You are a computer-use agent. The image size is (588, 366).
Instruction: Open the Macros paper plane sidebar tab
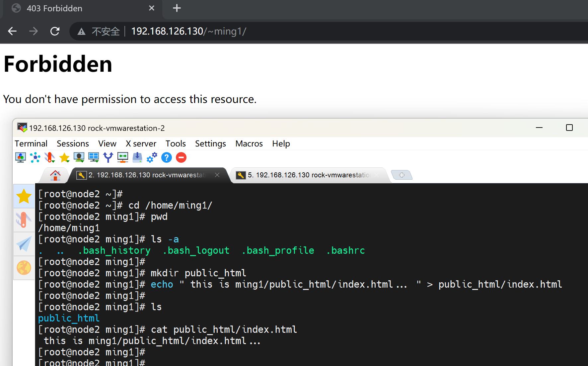coord(24,244)
